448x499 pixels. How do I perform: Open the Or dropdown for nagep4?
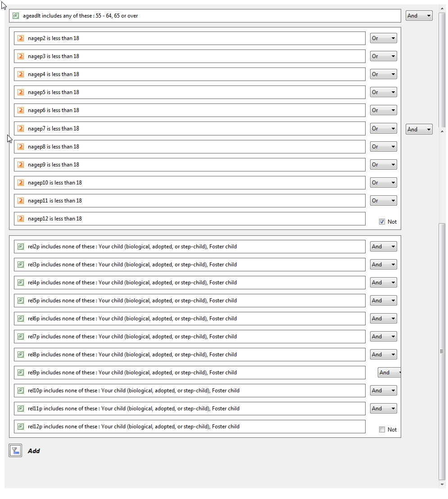(x=383, y=74)
